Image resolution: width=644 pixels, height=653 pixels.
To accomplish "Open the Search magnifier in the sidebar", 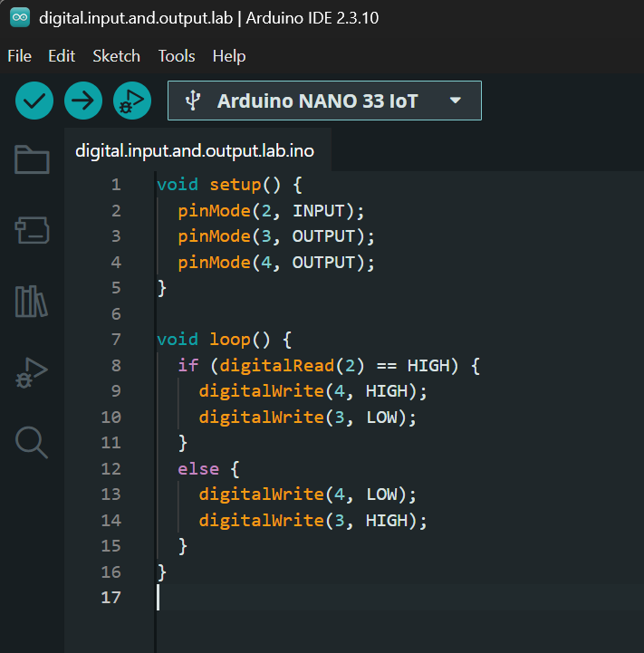I will (x=32, y=442).
